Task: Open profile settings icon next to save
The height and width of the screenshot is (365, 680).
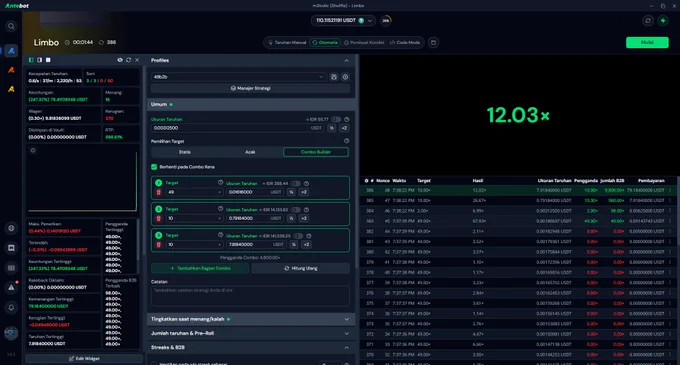Action: pos(345,77)
